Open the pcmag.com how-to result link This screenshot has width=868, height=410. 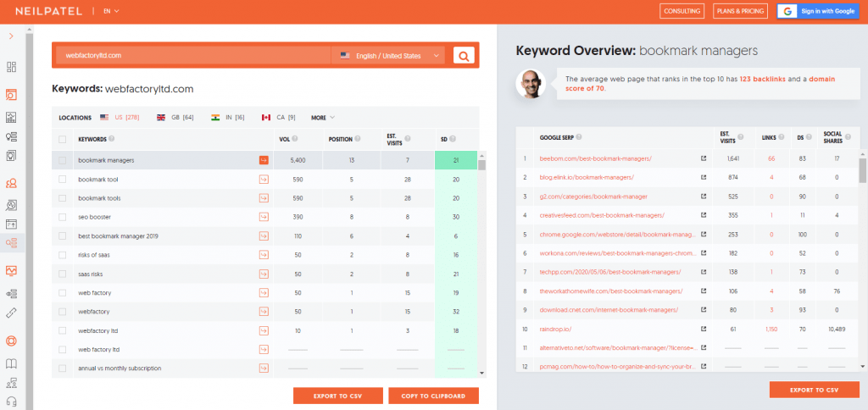point(615,367)
